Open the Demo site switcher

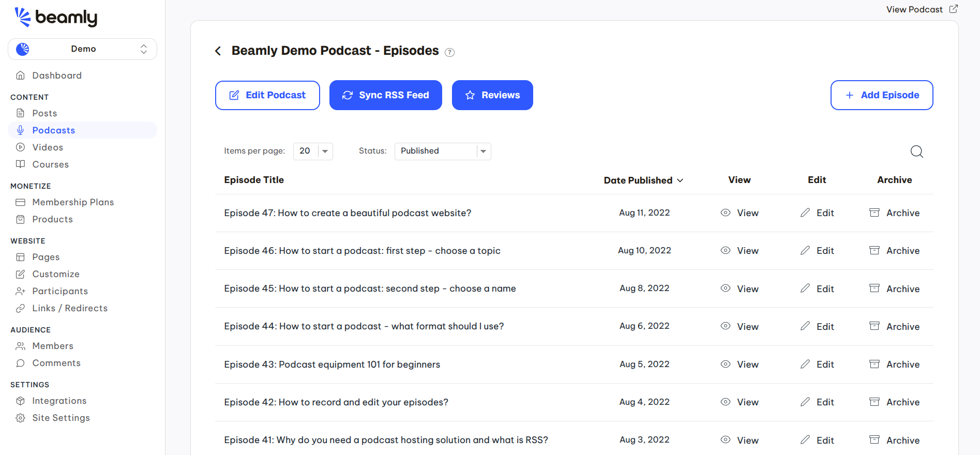tap(83, 49)
